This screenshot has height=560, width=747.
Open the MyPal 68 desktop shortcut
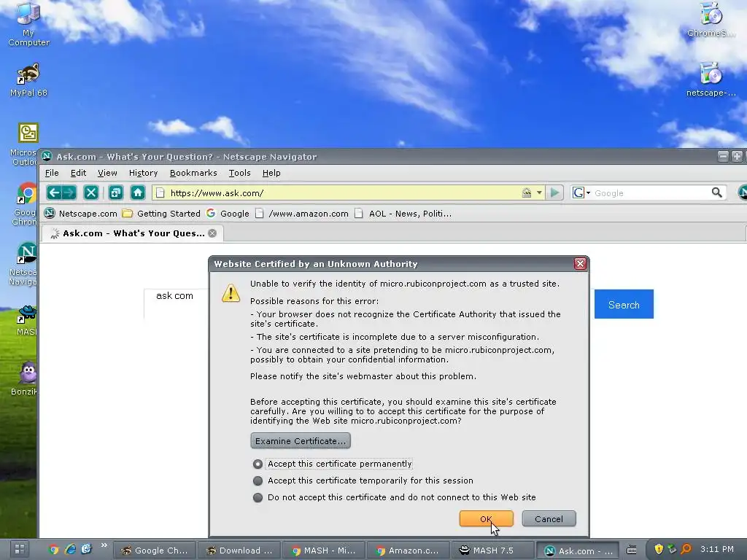coord(28,80)
